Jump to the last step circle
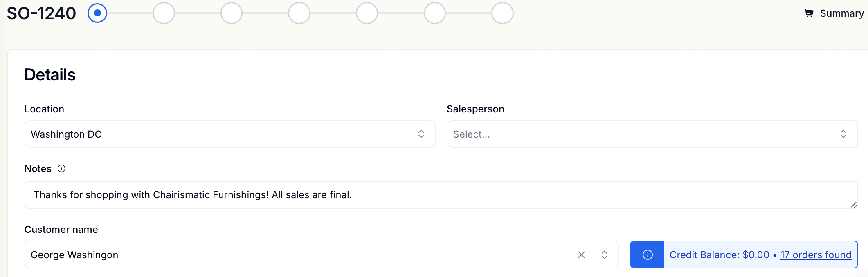868x277 pixels. (502, 13)
